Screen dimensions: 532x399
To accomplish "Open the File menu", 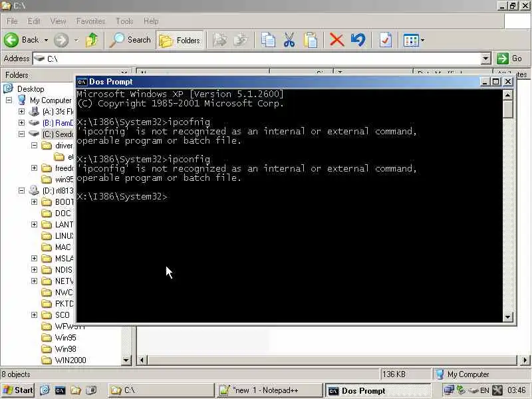I will (12, 21).
